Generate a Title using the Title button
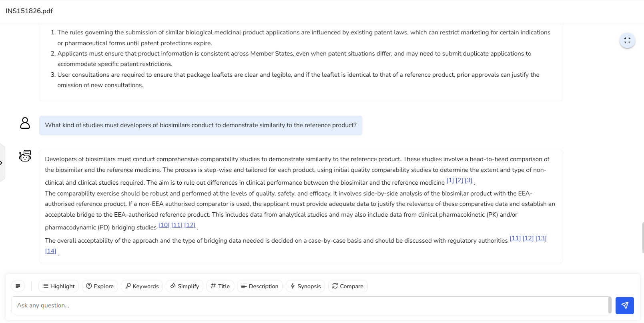The width and height of the screenshot is (644, 323). pos(220,286)
